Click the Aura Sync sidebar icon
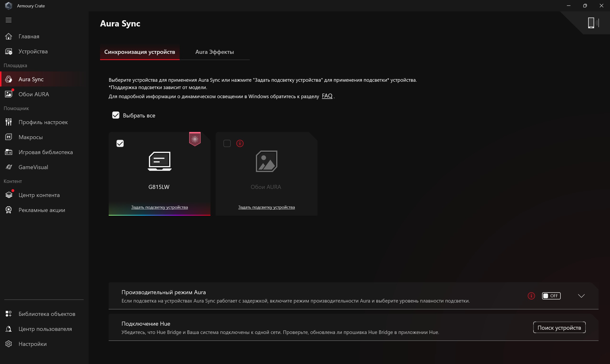The image size is (610, 364). 9,79
